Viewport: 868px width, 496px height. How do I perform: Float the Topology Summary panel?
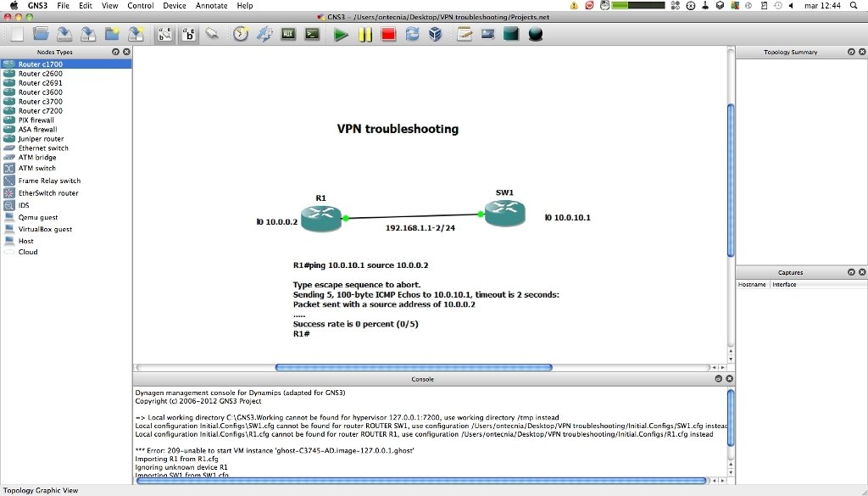[x=851, y=52]
